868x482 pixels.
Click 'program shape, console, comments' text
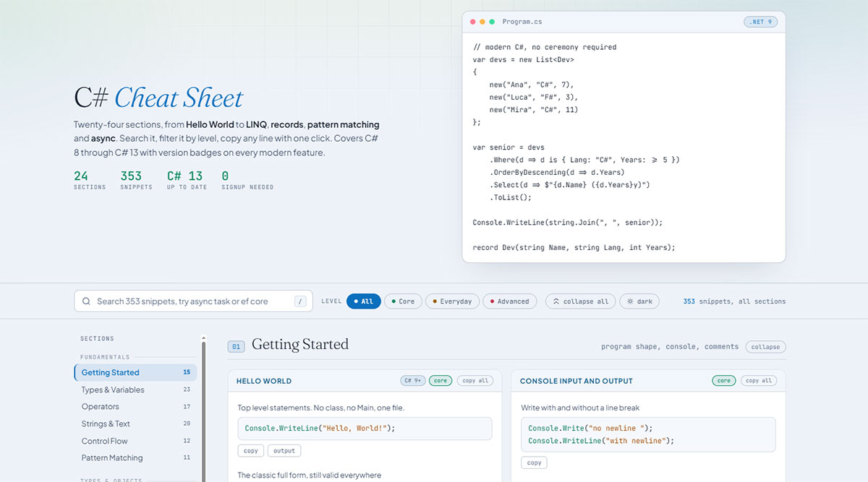pyautogui.click(x=670, y=347)
